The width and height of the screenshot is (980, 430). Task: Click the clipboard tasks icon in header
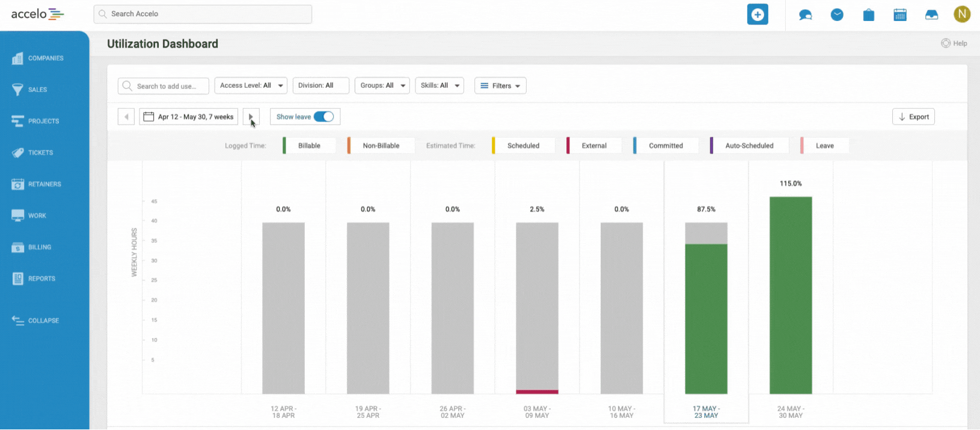(x=868, y=15)
